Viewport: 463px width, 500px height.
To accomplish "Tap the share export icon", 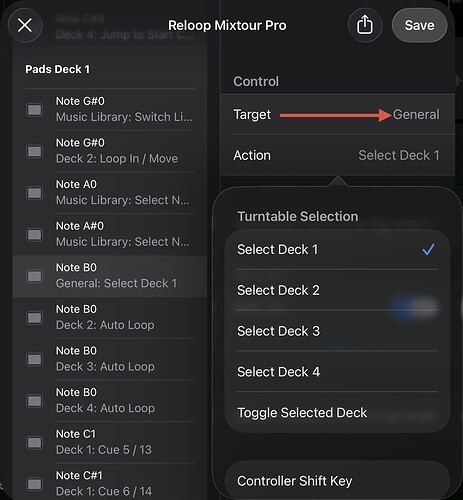I will [x=365, y=25].
